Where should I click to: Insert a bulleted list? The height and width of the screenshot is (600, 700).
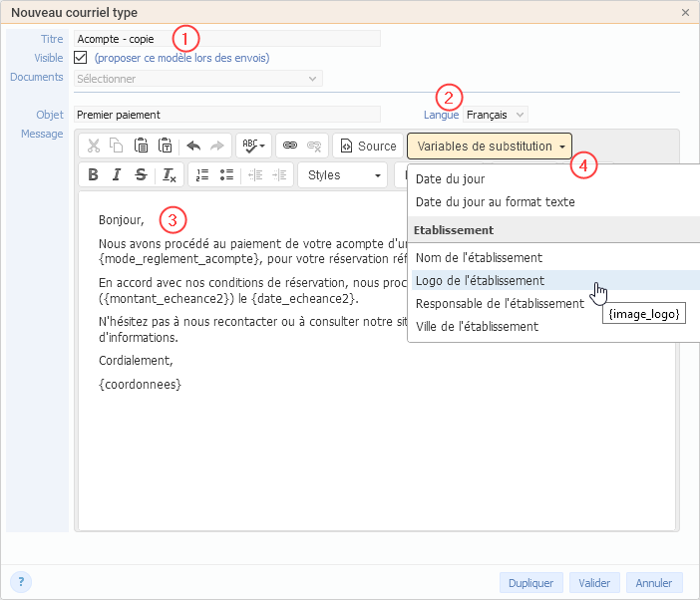click(226, 175)
